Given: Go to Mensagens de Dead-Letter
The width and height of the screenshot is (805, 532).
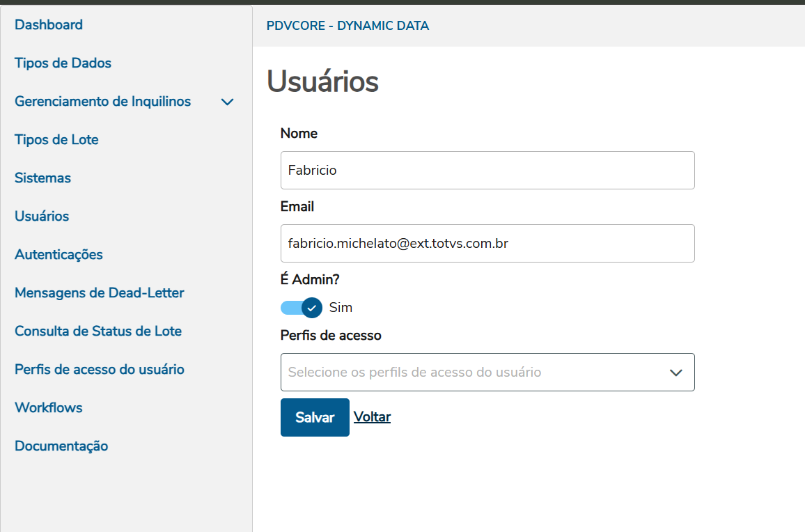Looking at the screenshot, I should [100, 293].
